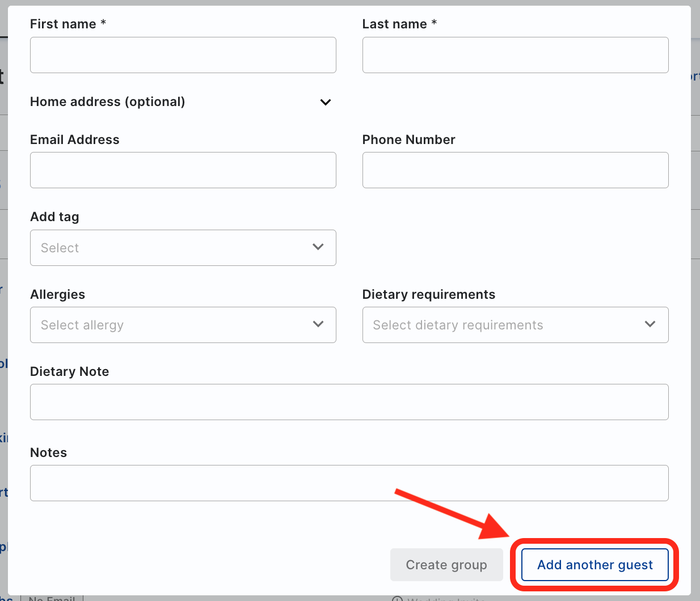700x601 pixels.
Task: Focus the Last name input field
Action: [516, 55]
